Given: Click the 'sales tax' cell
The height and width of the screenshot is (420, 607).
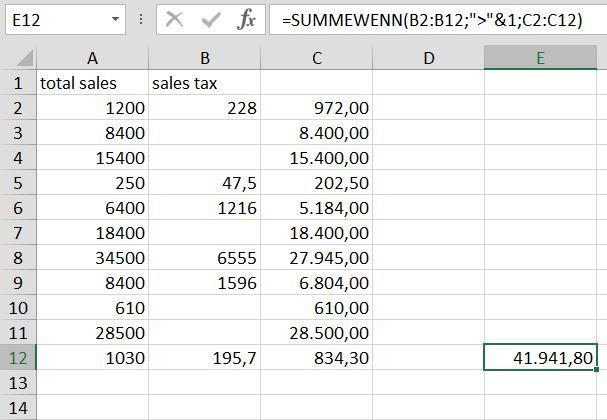Looking at the screenshot, I should [x=205, y=83].
